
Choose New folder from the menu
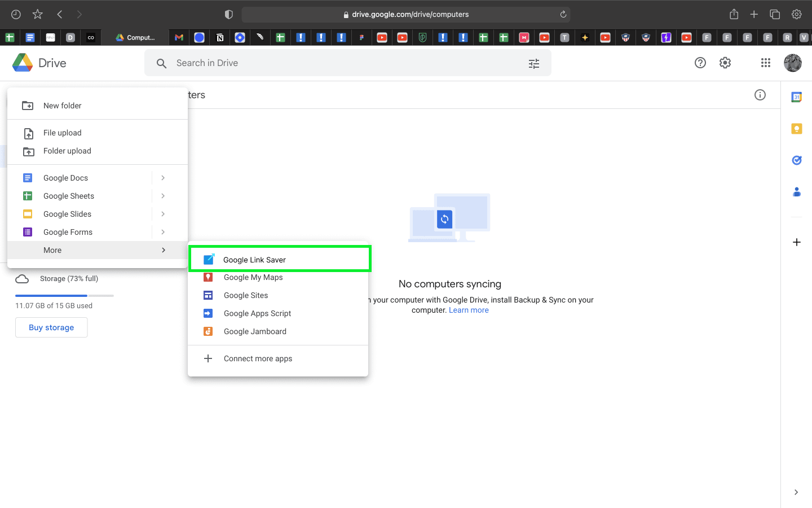pyautogui.click(x=98, y=106)
